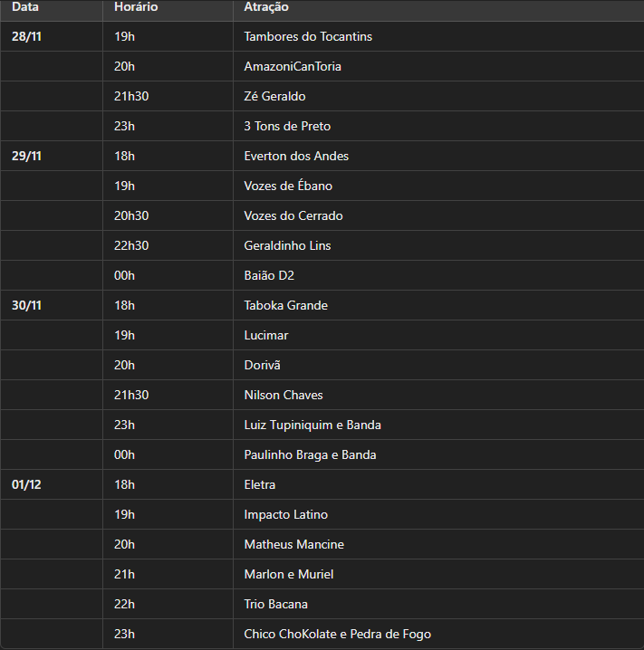644x650 pixels.
Task: Click Luiz Tupiniquim e Banda
Action: click(x=312, y=425)
